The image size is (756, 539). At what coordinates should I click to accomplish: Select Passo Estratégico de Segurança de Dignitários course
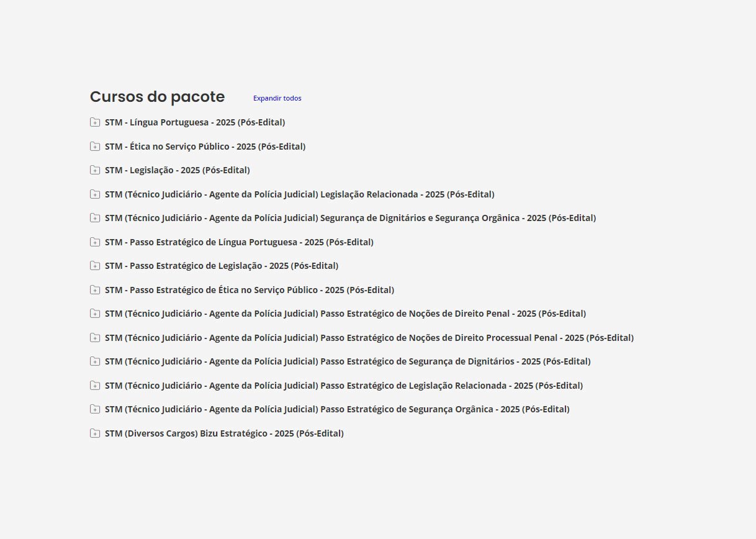click(348, 361)
